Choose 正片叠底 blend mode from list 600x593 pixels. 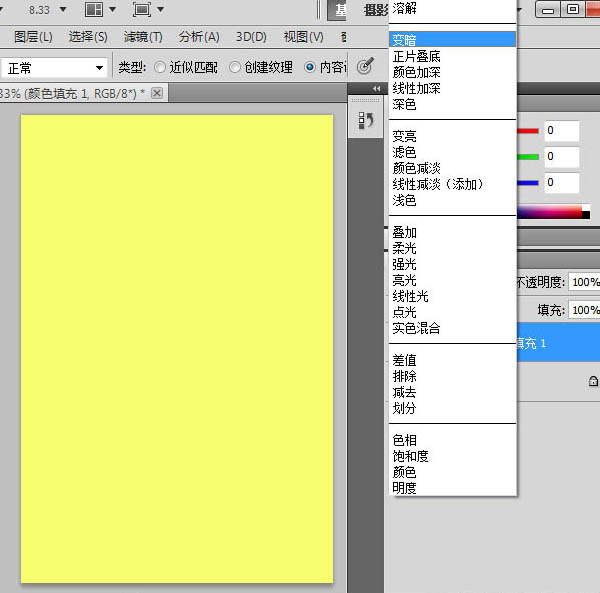tap(416, 56)
